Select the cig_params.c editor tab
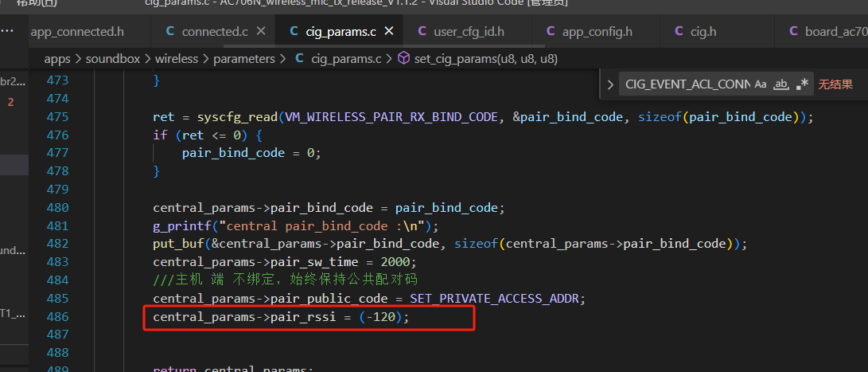The image size is (868, 372). 341,32
